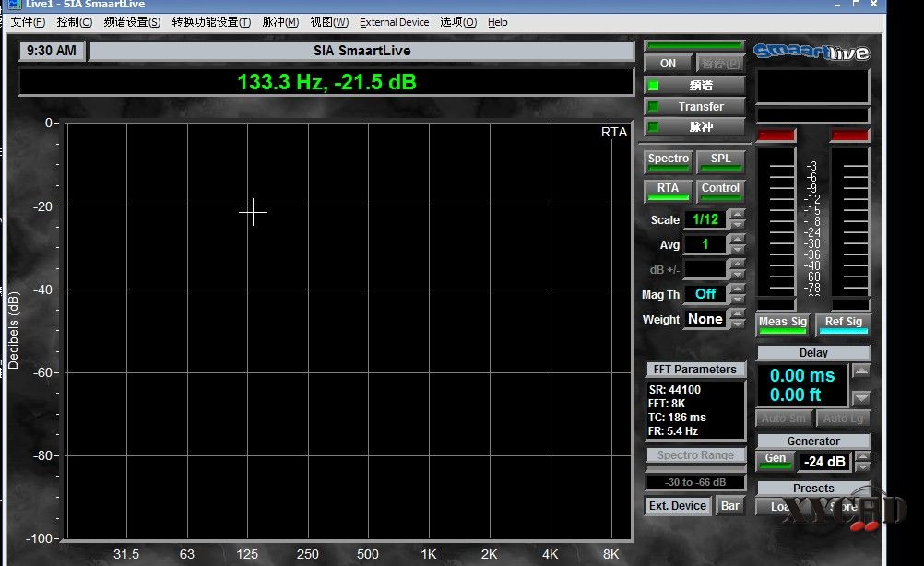The image size is (924, 566).
Task: Click the Bar button
Action: pos(730,506)
